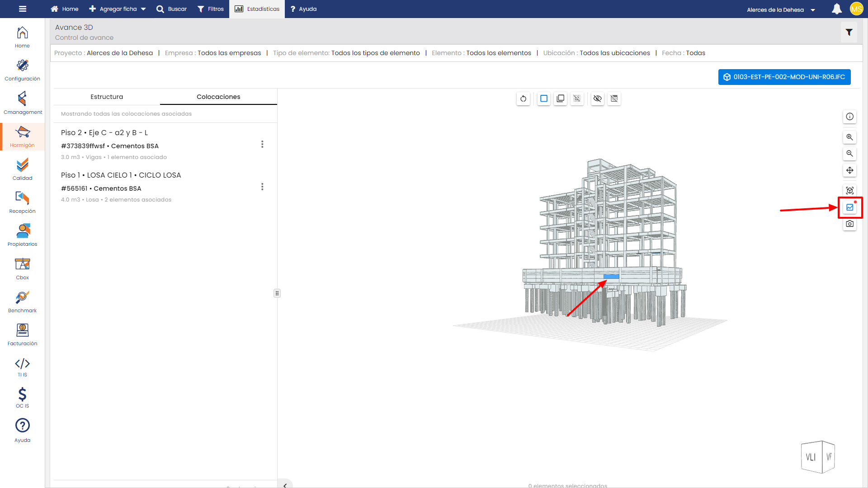Switch to the Estructura tab
The width and height of the screenshot is (868, 488).
(107, 97)
